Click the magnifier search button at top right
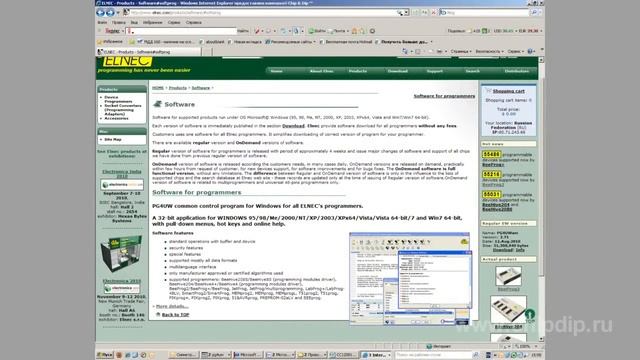Screen dimensions: 640x360 [x=533, y=13]
